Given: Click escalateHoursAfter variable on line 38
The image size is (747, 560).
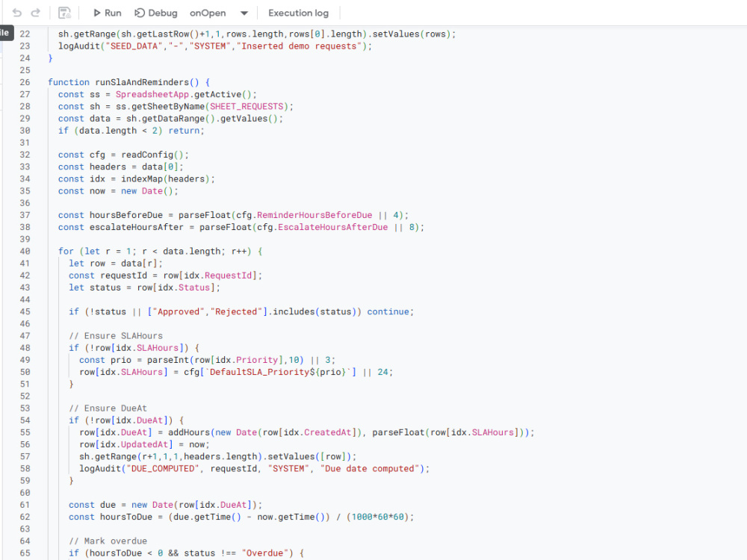Looking at the screenshot, I should pyautogui.click(x=137, y=227).
